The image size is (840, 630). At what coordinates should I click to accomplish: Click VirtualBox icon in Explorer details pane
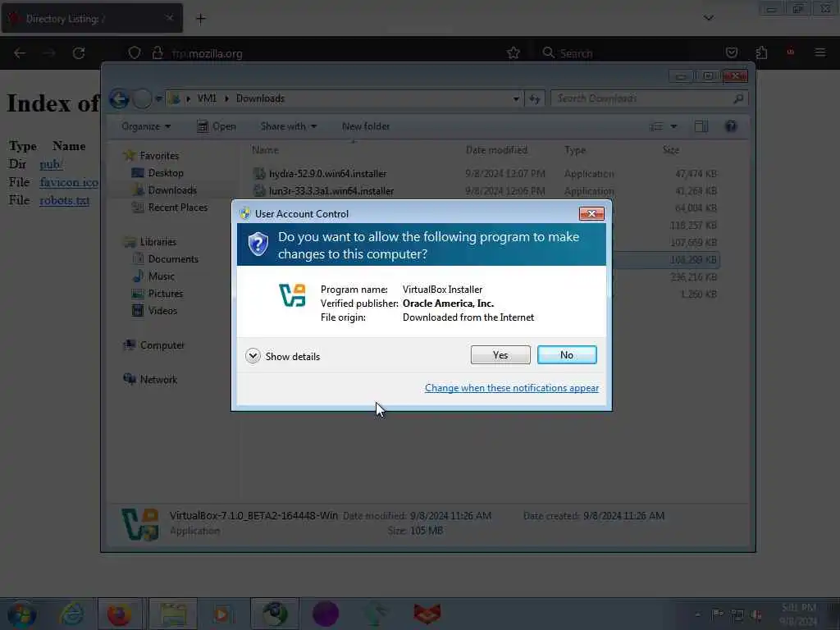[x=139, y=524]
